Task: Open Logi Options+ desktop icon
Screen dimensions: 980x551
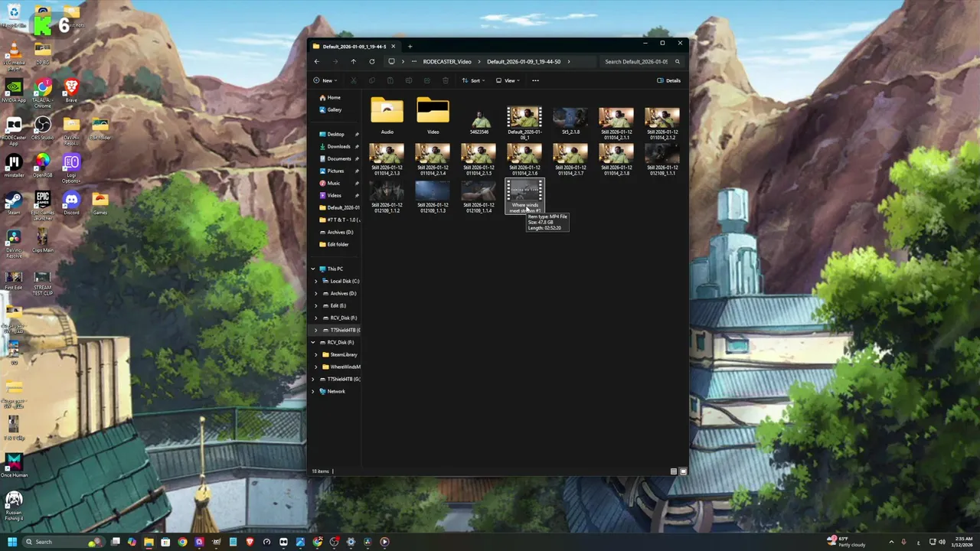Action: click(71, 168)
